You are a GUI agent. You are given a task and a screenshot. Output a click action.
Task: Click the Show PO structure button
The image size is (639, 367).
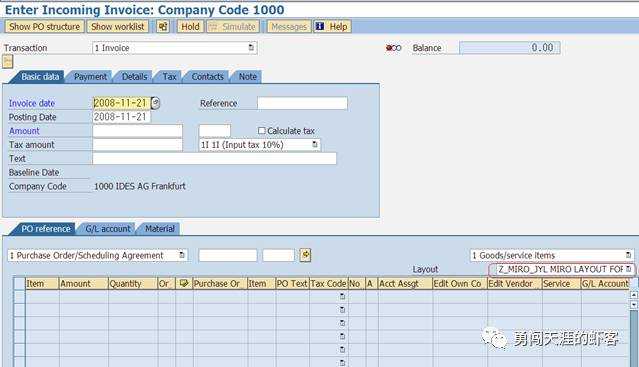[x=44, y=26]
